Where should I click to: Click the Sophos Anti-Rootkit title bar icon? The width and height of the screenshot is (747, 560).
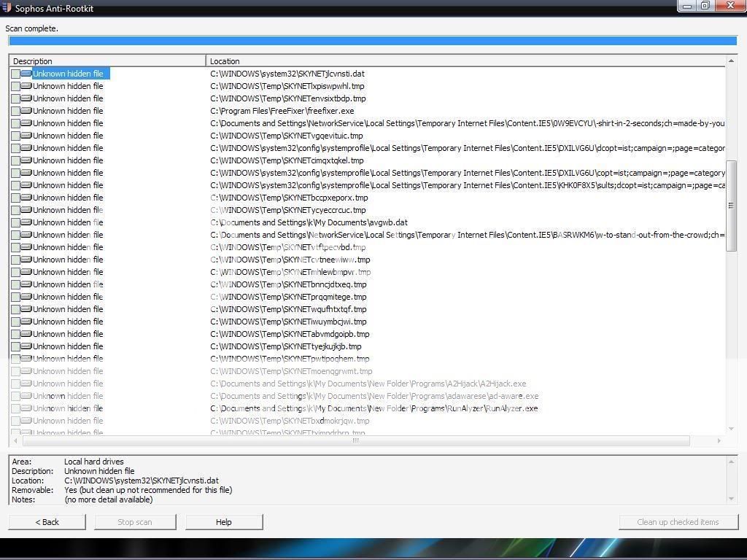click(x=6, y=7)
